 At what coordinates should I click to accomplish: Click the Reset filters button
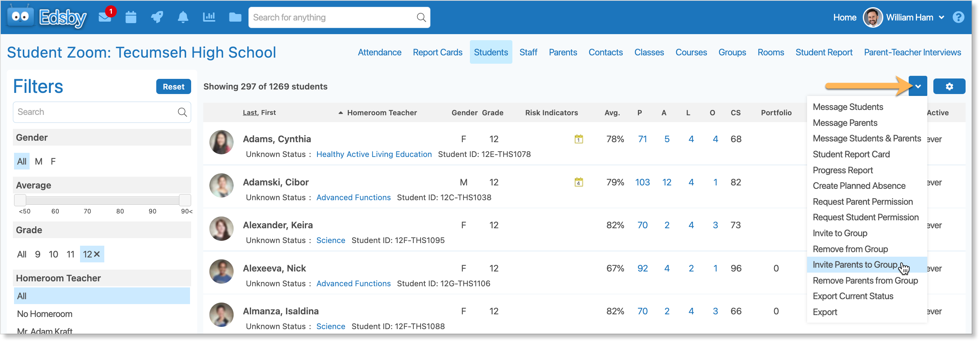click(x=173, y=86)
